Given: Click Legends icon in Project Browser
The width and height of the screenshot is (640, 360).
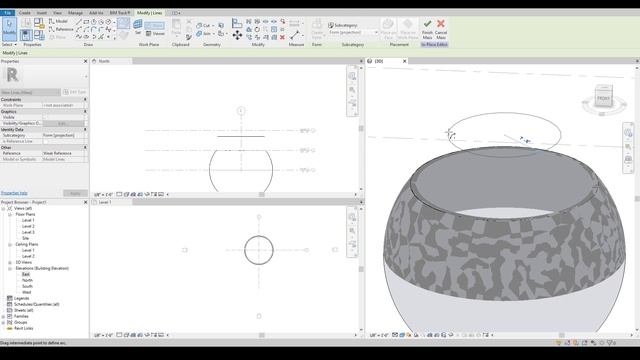Looking at the screenshot, I should tap(10, 298).
